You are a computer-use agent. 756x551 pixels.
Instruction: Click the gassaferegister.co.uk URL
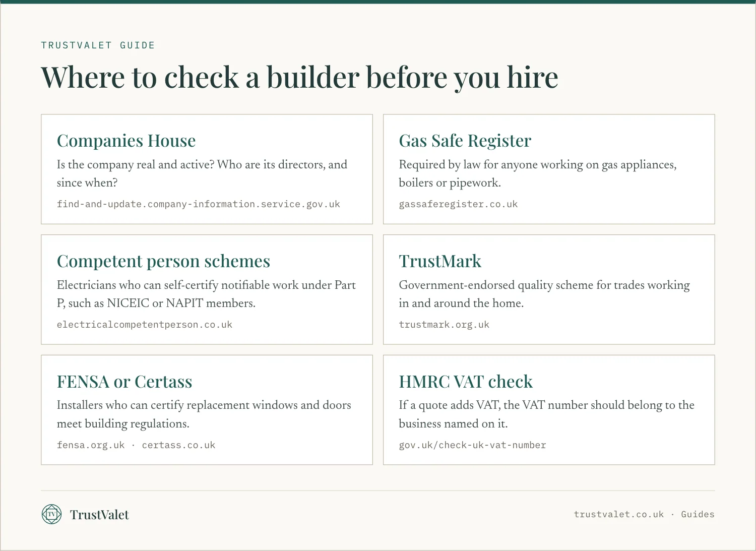[458, 204]
